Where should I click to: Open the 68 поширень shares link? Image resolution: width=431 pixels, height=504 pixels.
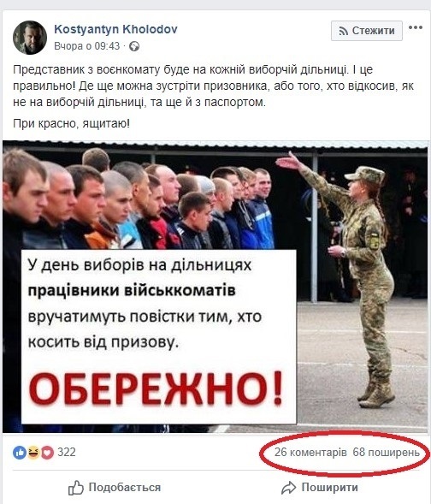pos(386,453)
